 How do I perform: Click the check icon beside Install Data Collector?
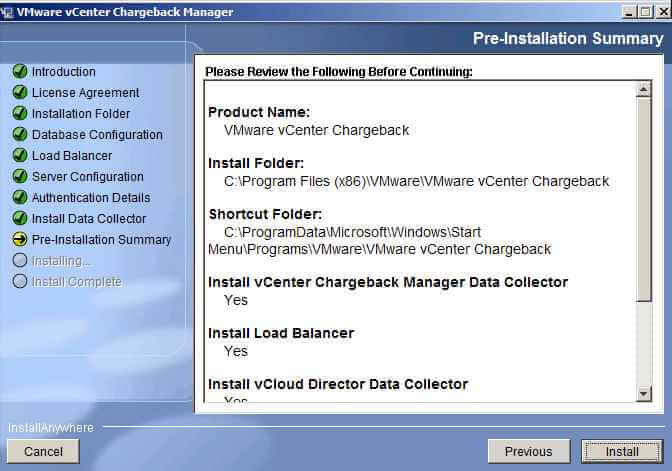pos(20,219)
